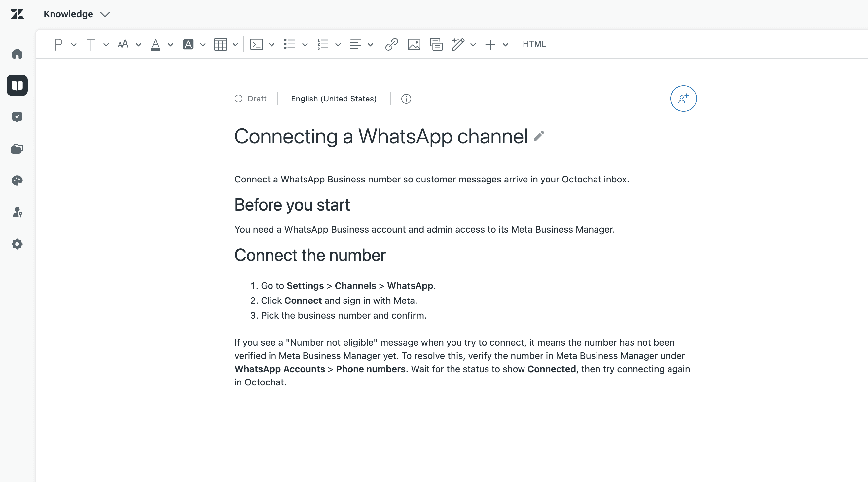Click English (United States) language label

point(334,99)
